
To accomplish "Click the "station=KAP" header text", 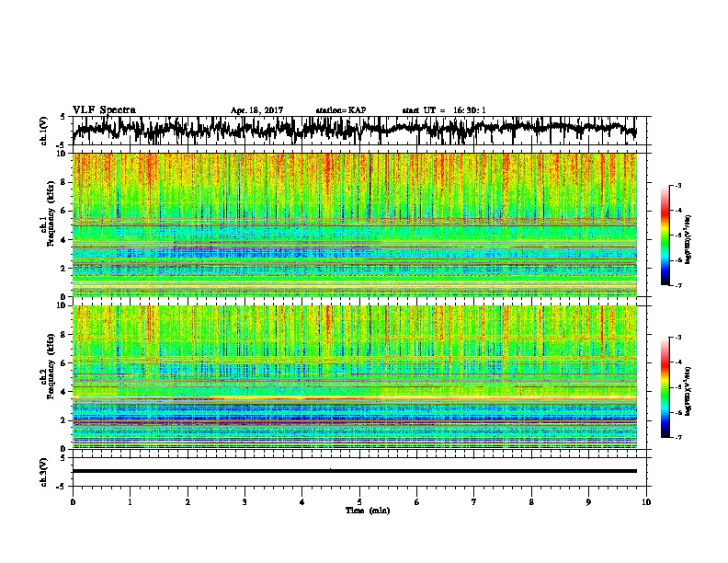I will point(341,110).
